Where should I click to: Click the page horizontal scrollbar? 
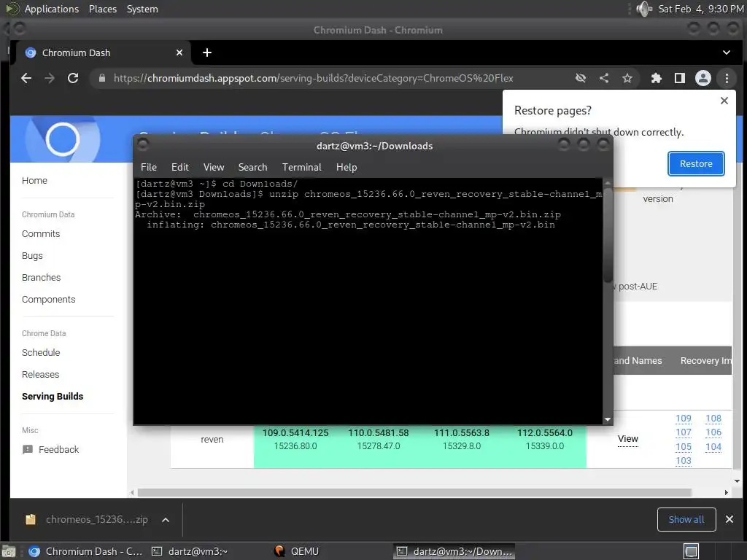point(414,492)
